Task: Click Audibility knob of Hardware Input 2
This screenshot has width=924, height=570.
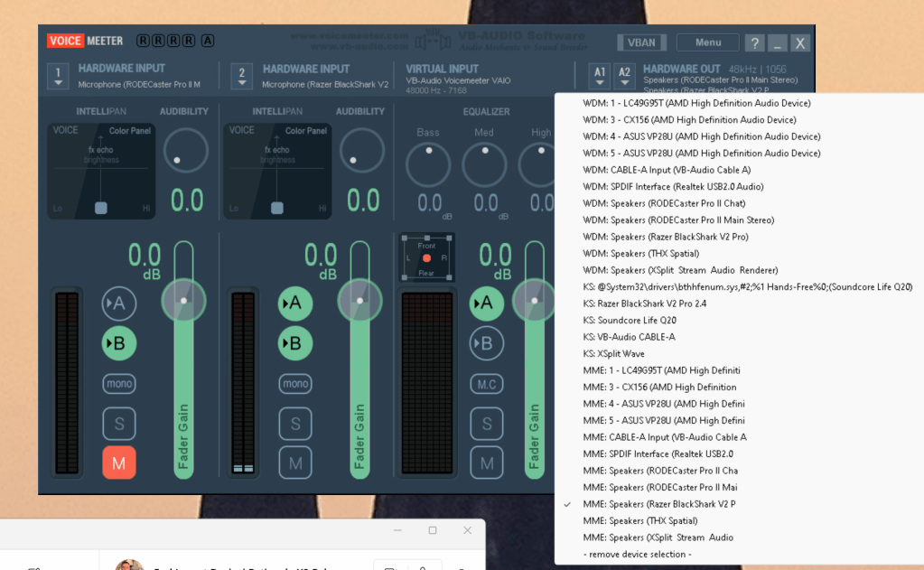Action: [362, 150]
